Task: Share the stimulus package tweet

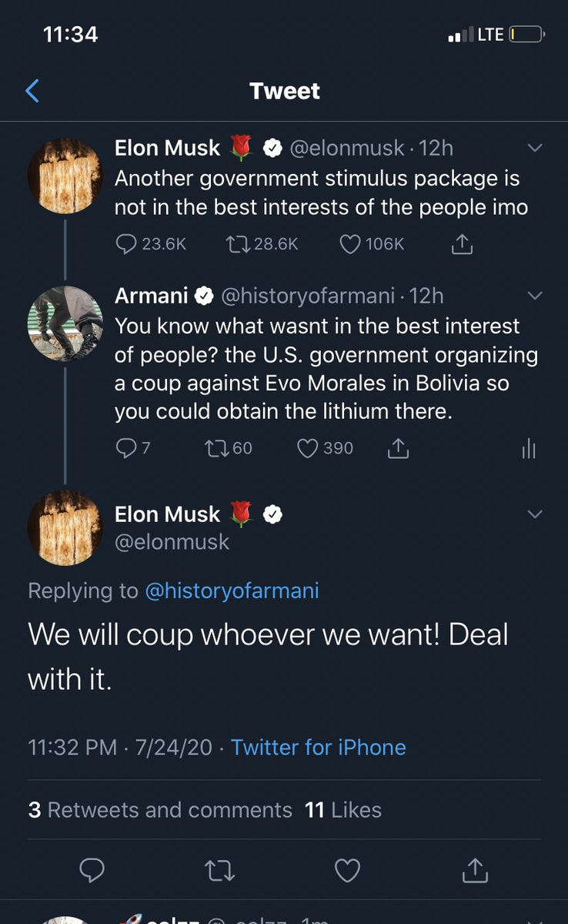Action: (x=460, y=244)
